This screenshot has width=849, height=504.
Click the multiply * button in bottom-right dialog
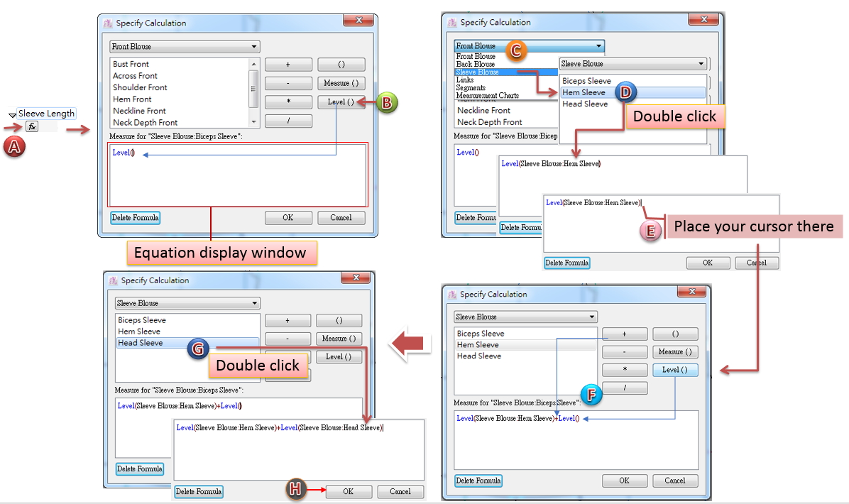pyautogui.click(x=624, y=370)
